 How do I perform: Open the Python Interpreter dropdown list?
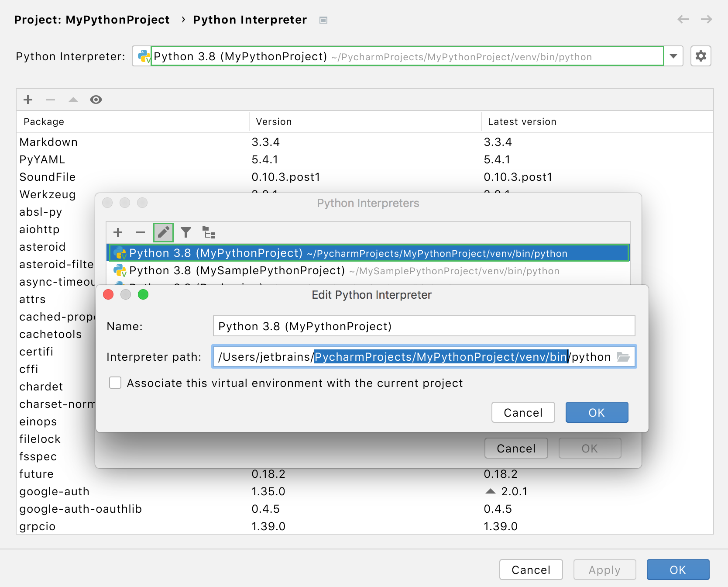(x=673, y=56)
